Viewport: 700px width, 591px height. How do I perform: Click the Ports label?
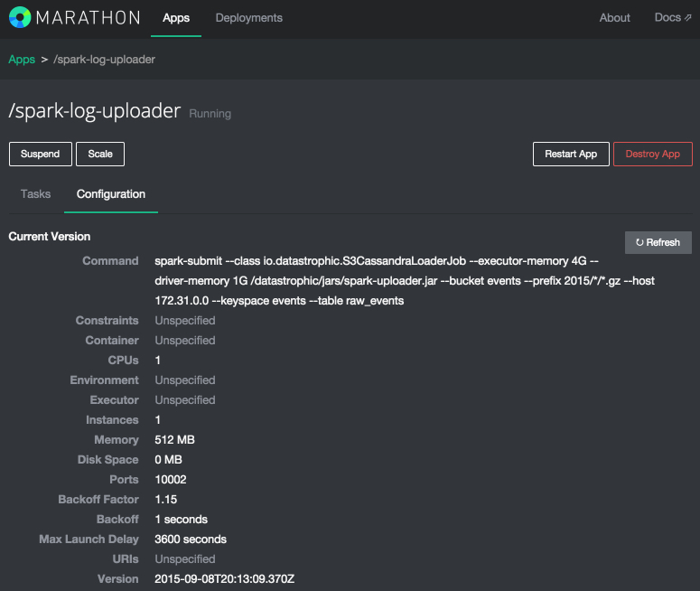[x=124, y=479]
